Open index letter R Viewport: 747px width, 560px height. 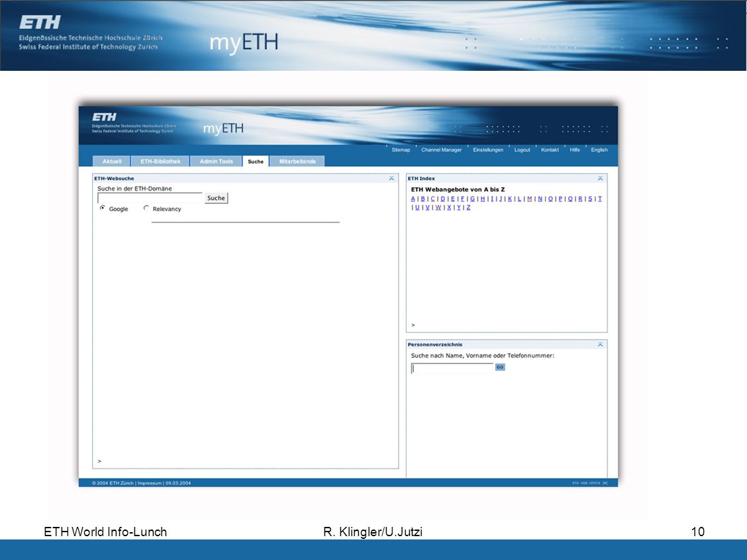pos(580,199)
